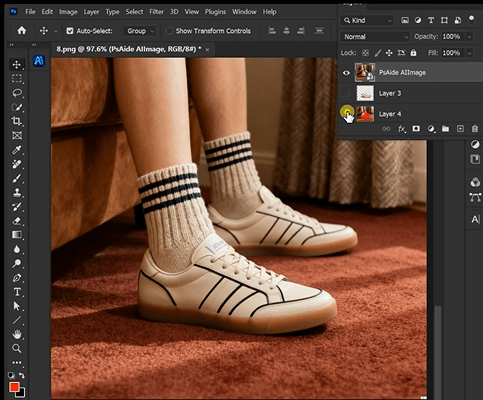Delete the selected layer
The width and height of the screenshot is (483, 400).
point(475,129)
